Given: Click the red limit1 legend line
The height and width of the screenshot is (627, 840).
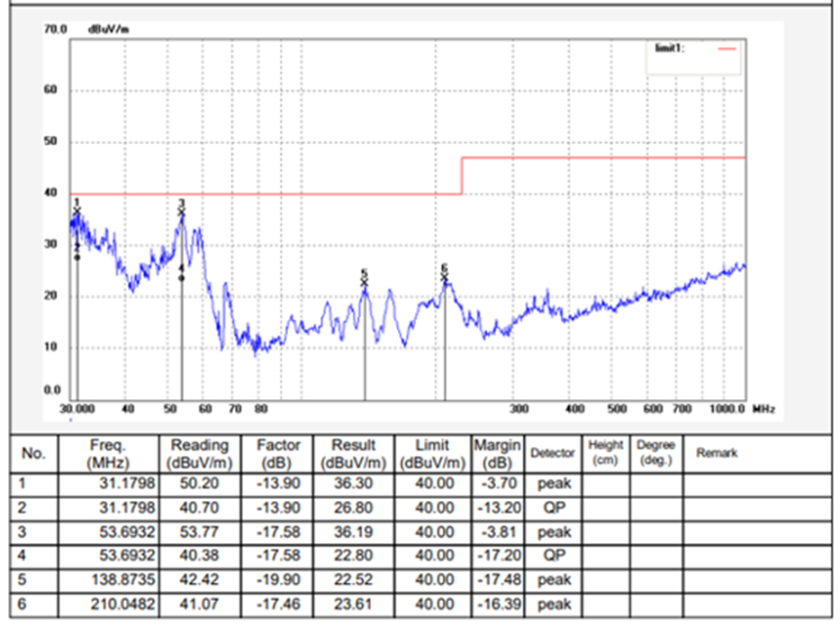Looking at the screenshot, I should 727,49.
